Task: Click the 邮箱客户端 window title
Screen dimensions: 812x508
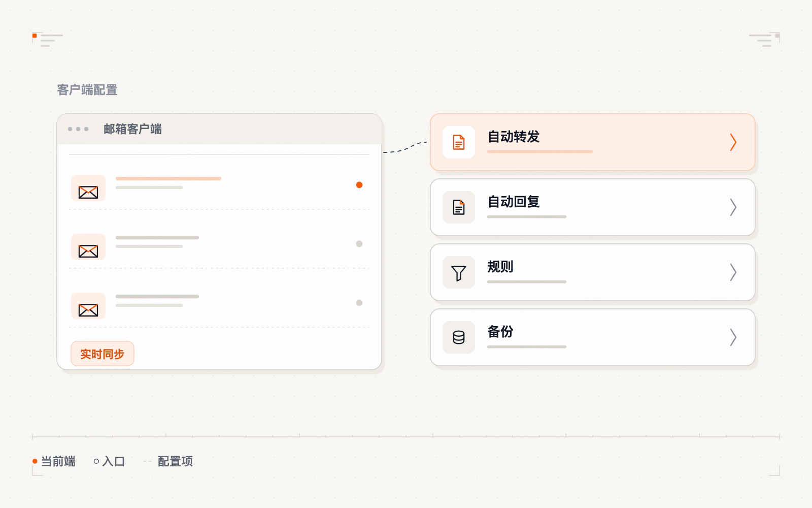Action: pyautogui.click(x=132, y=129)
